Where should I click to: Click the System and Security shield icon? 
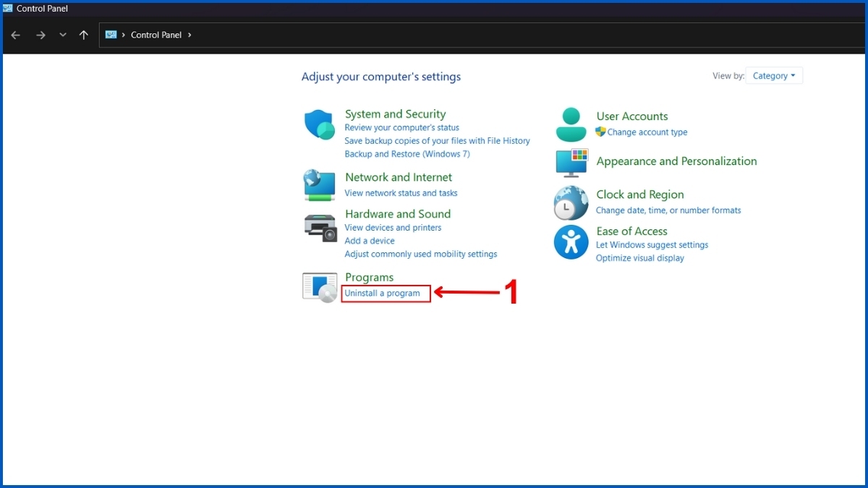(x=319, y=124)
